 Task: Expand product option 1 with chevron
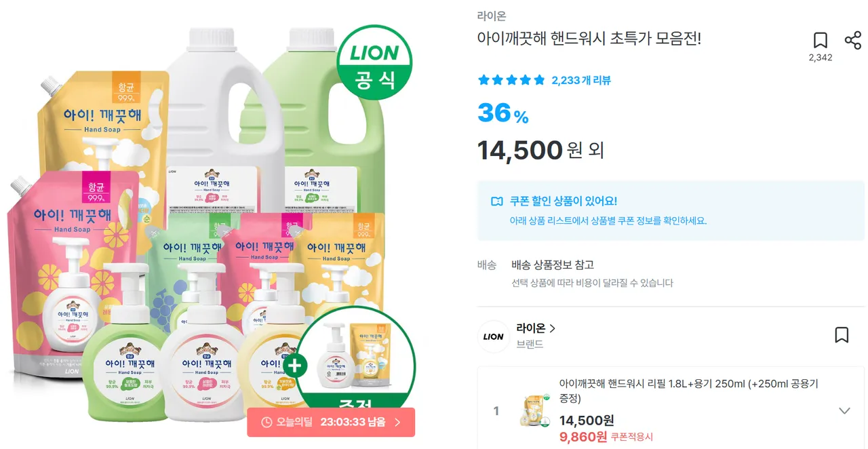[844, 411]
